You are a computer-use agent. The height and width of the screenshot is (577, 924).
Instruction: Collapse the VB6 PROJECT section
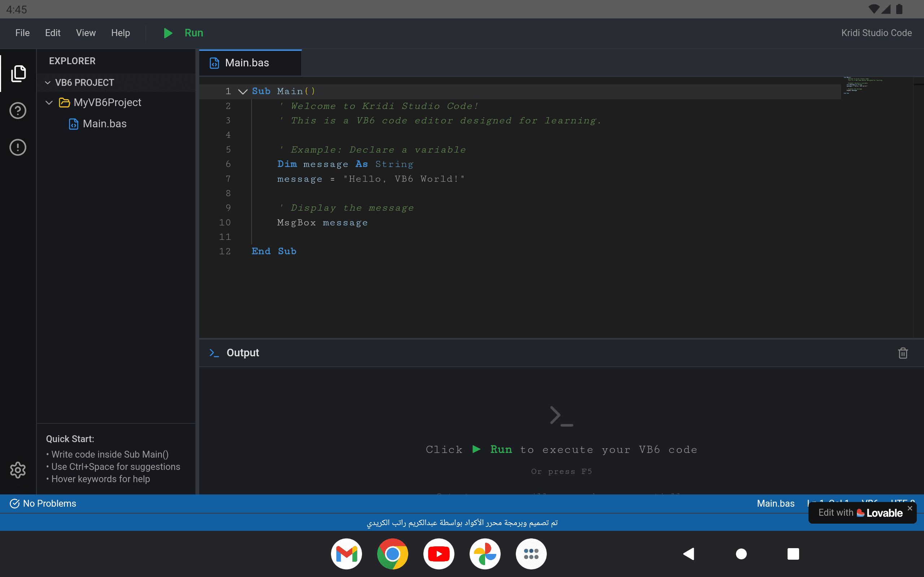pos(48,83)
